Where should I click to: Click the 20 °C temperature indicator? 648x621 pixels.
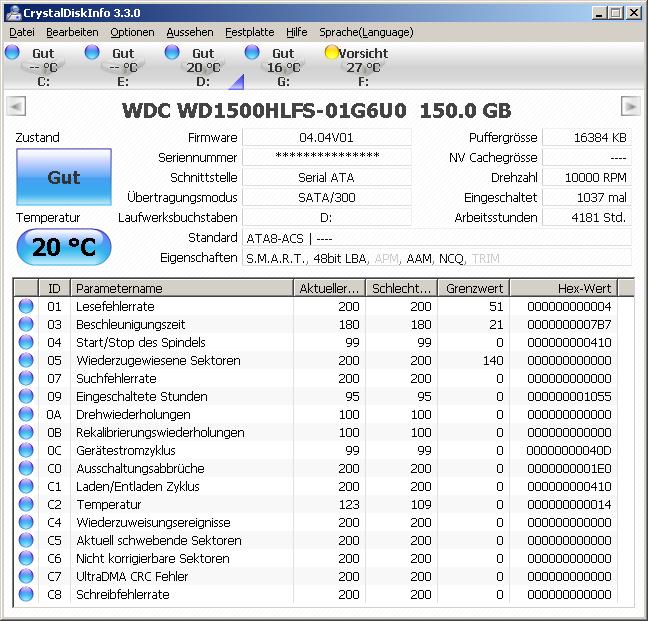[64, 247]
